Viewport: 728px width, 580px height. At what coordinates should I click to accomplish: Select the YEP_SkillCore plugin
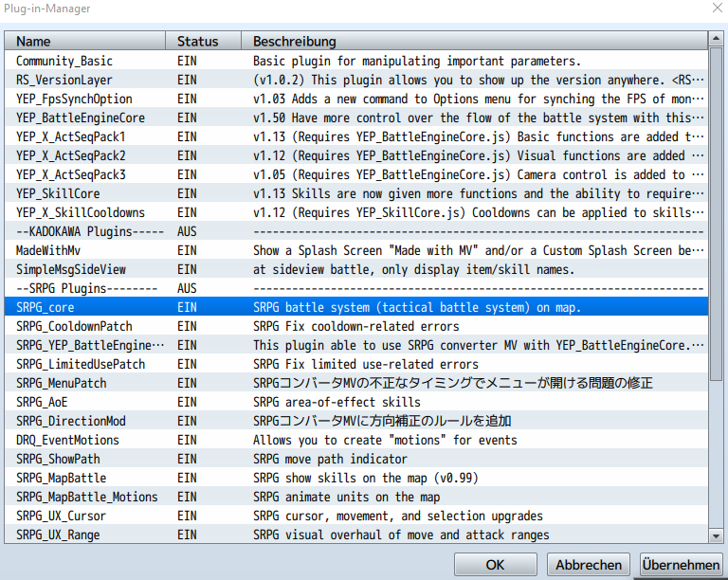(x=356, y=193)
